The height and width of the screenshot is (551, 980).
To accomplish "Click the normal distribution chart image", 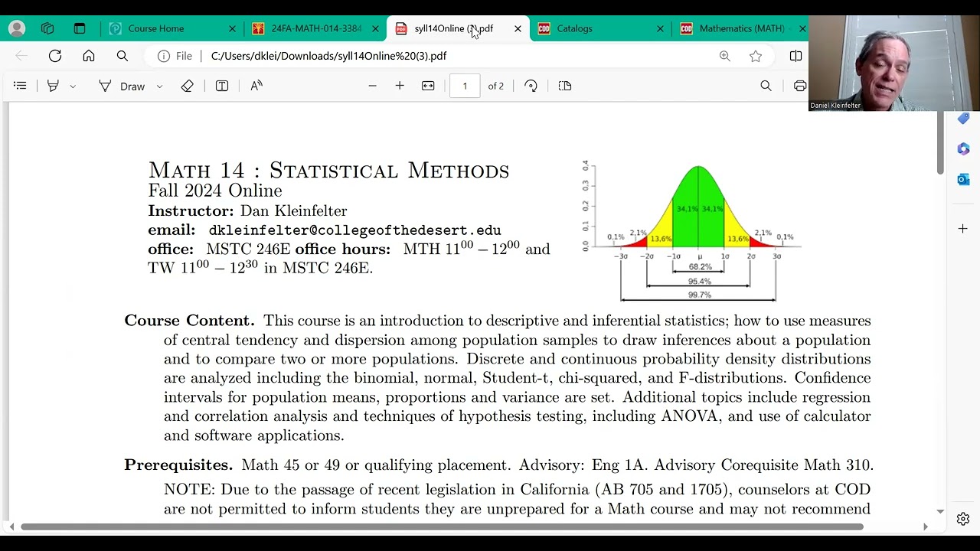I will (x=691, y=230).
